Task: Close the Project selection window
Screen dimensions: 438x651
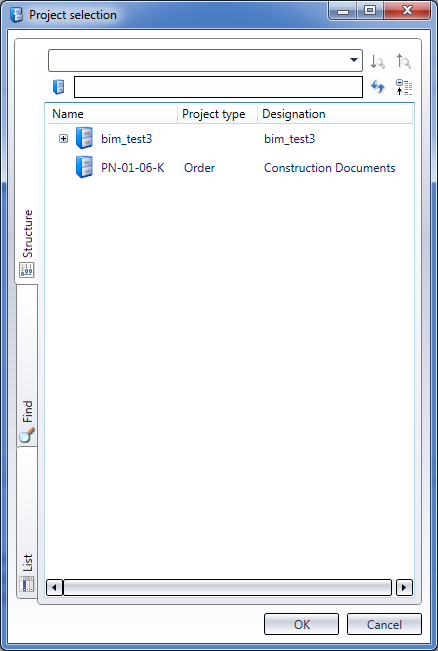Action: 407,10
